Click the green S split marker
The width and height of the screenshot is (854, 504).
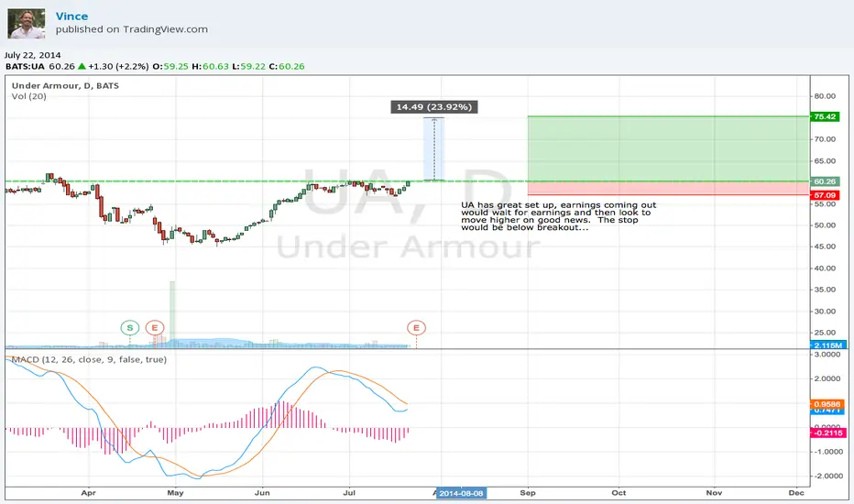tap(129, 327)
